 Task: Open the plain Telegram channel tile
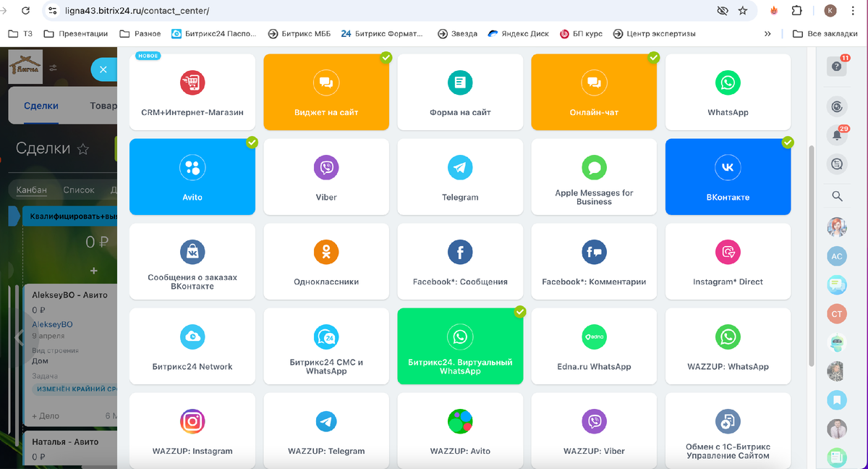click(460, 177)
